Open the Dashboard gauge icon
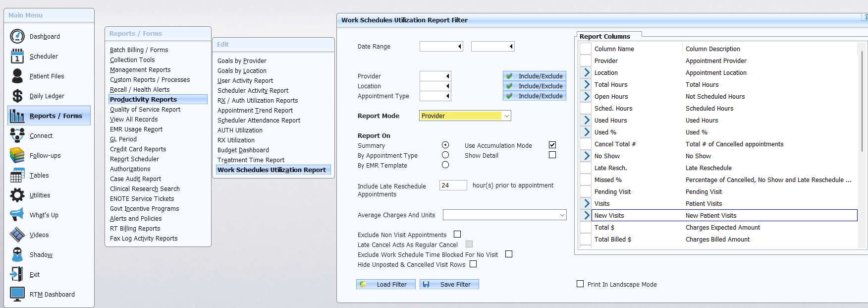 tap(17, 36)
